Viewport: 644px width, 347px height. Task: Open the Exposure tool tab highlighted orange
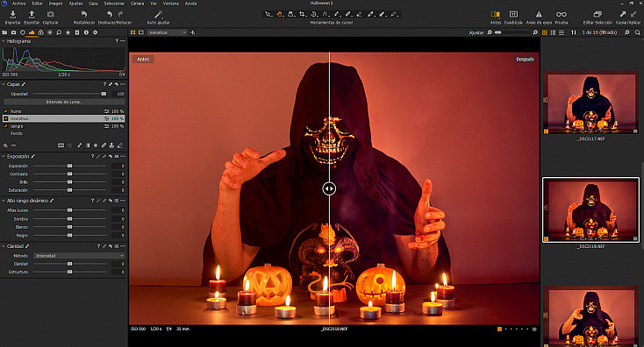(x=32, y=32)
